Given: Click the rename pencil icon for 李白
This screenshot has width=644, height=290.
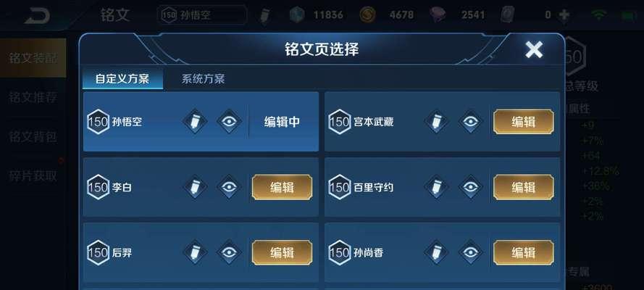Looking at the screenshot, I should [x=195, y=187].
